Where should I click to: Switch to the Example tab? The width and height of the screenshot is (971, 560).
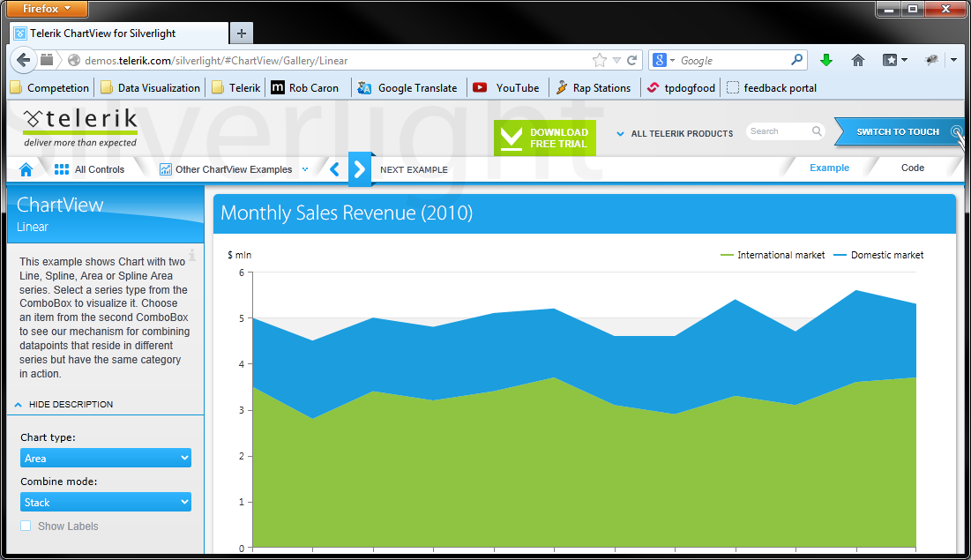tap(829, 168)
